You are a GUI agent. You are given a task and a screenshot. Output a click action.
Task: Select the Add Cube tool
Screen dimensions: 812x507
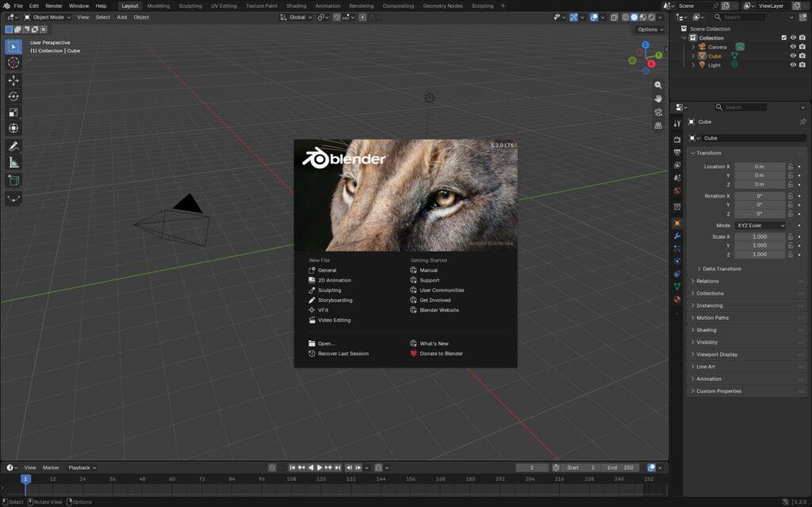[x=13, y=181]
